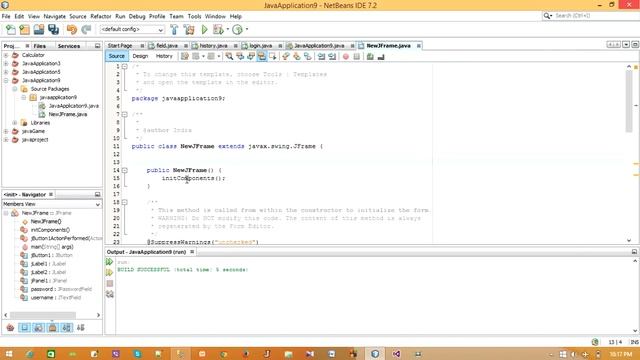Image resolution: width=640 pixels, height=360 pixels.
Task: Open the Members View dropdown in the Navigator
Action: 52,204
